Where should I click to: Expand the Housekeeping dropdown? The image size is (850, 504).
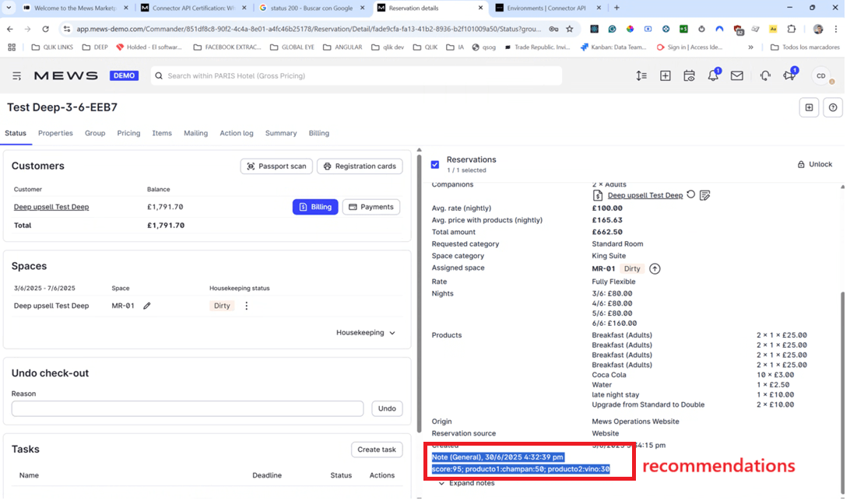pyautogui.click(x=366, y=333)
